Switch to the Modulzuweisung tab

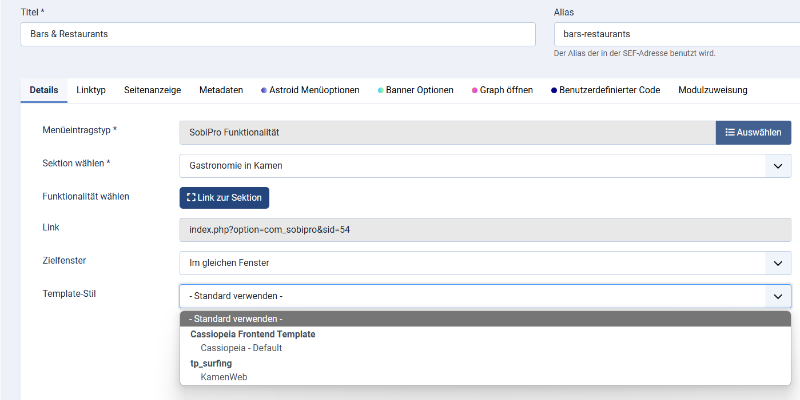pyautogui.click(x=712, y=90)
